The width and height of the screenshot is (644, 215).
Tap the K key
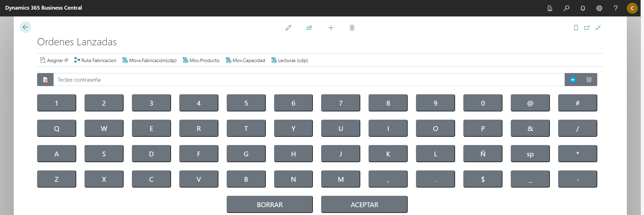(x=388, y=154)
